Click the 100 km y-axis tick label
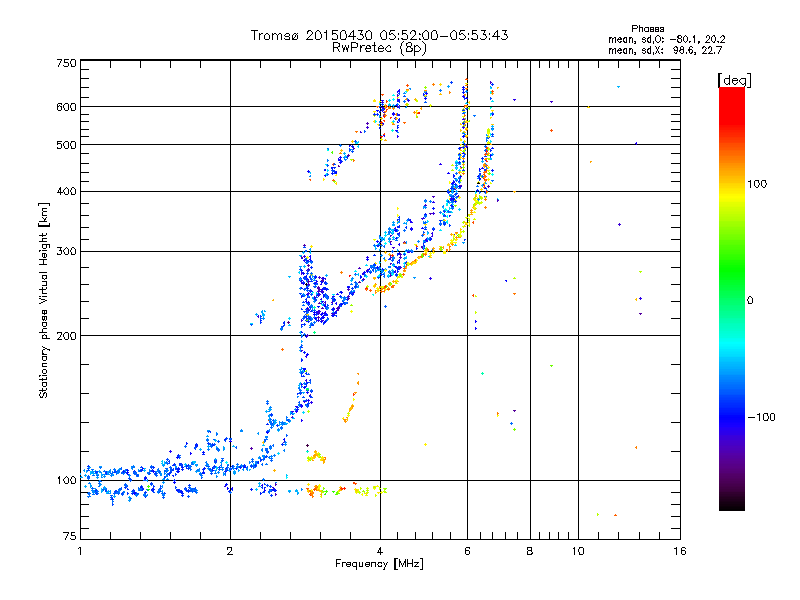 click(66, 481)
